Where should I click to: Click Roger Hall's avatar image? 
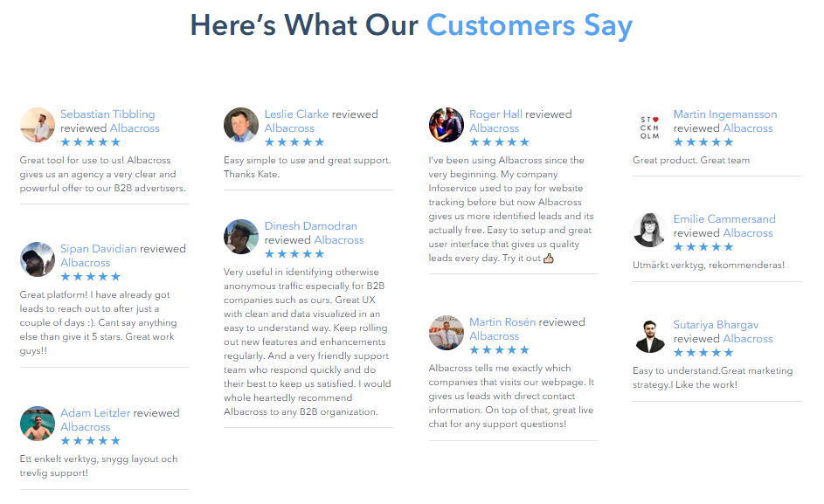[447, 125]
